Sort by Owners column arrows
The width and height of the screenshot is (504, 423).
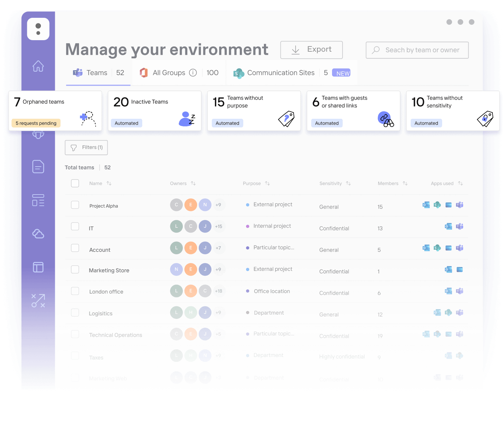pyautogui.click(x=193, y=183)
